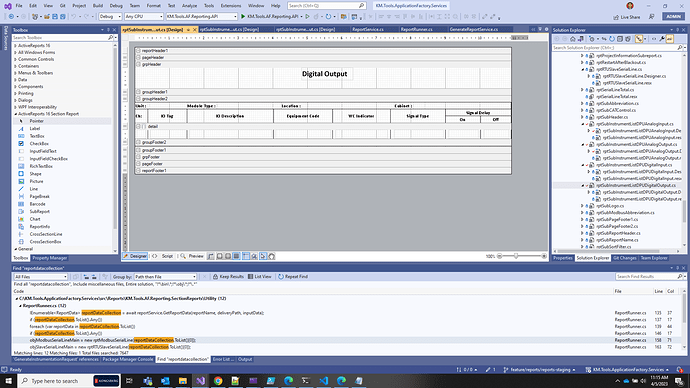The image size is (690, 388).
Task: Open the Group by Path then File dropdown
Action: pos(165,277)
